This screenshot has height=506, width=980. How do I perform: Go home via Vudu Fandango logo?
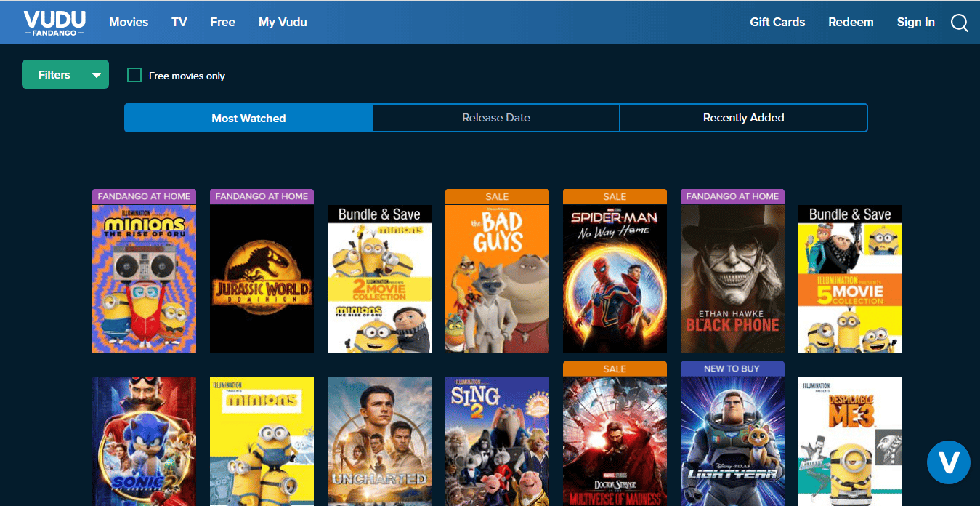tap(54, 23)
